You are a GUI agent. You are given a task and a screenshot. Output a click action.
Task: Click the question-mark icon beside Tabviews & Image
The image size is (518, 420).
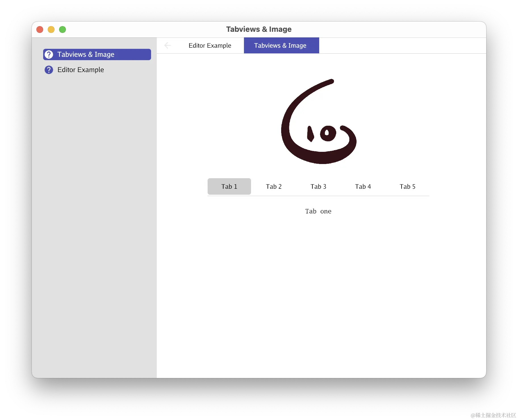[x=49, y=54]
